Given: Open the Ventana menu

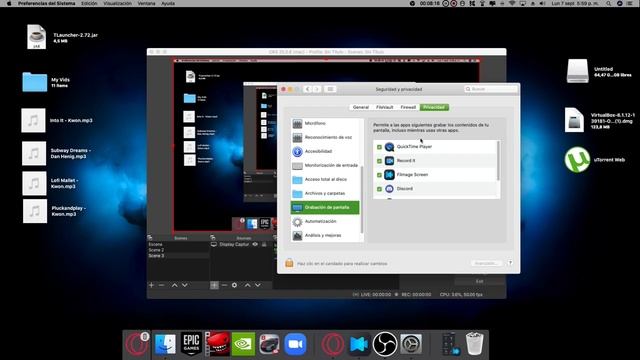Looking at the screenshot, I should click(x=146, y=3).
